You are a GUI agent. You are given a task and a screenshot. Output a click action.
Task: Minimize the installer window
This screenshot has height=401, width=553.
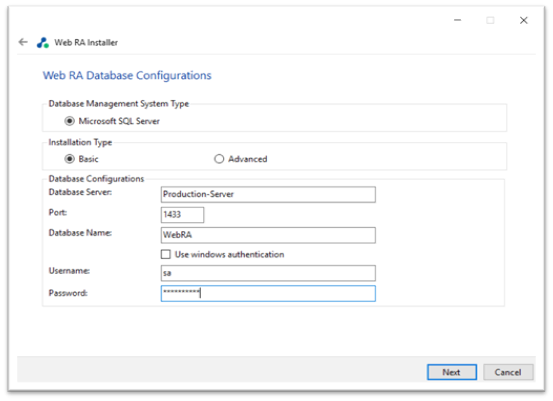pyautogui.click(x=457, y=20)
